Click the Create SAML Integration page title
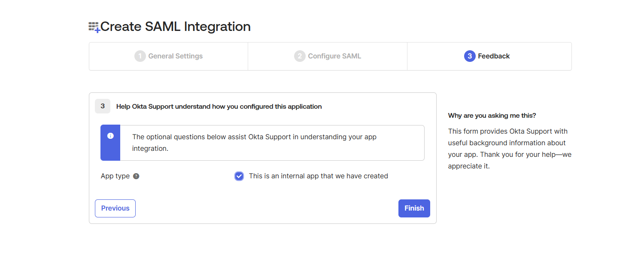 [175, 27]
